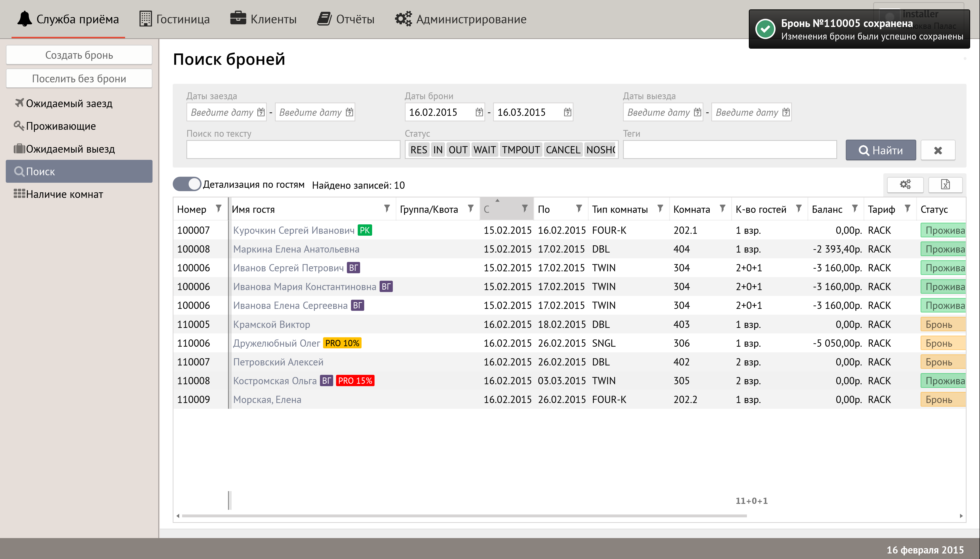This screenshot has width=980, height=559.
Task: Open calendar for arrival date start
Action: (261, 112)
